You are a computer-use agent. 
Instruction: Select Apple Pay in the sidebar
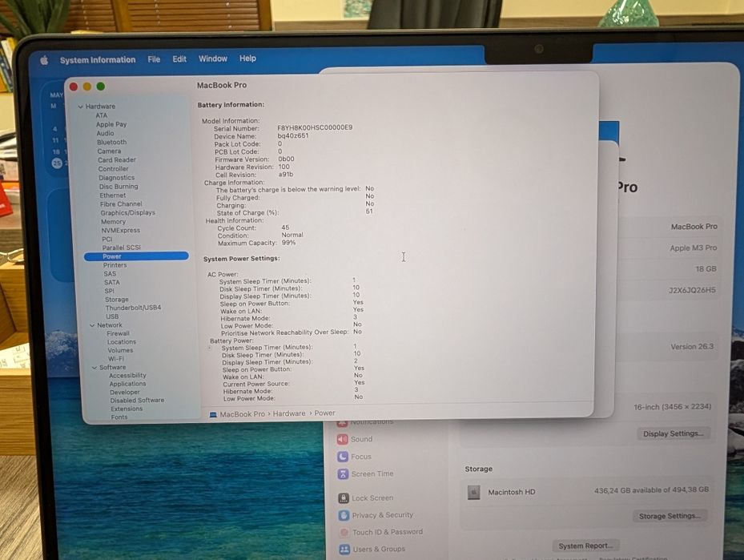111,124
